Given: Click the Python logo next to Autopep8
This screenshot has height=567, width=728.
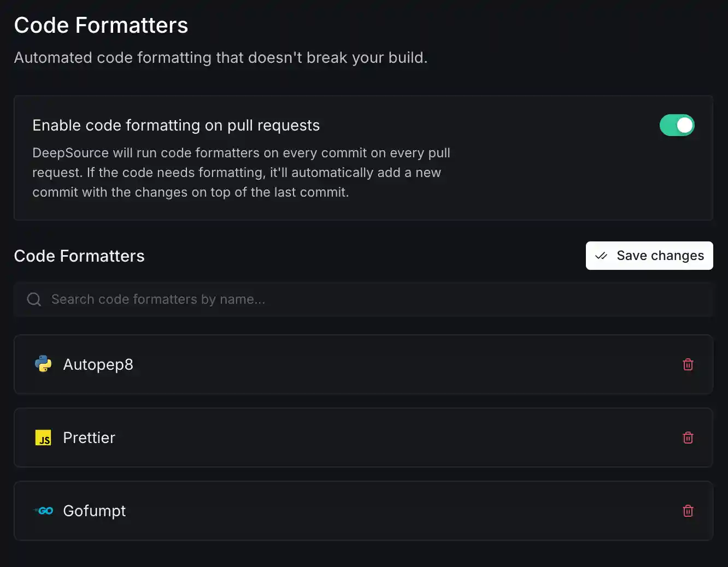Looking at the screenshot, I should (x=43, y=364).
